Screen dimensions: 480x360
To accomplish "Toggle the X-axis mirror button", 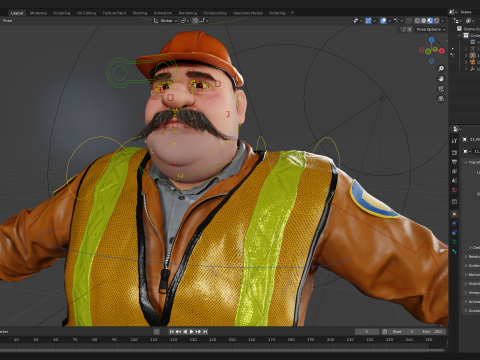I will coord(410,30).
